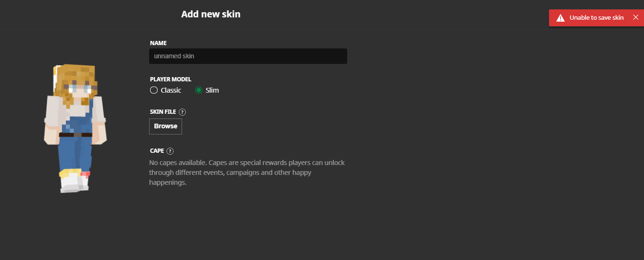Screen dimensions: 644x260
Task: Click the help icon next to Skin File
Action: (183, 112)
